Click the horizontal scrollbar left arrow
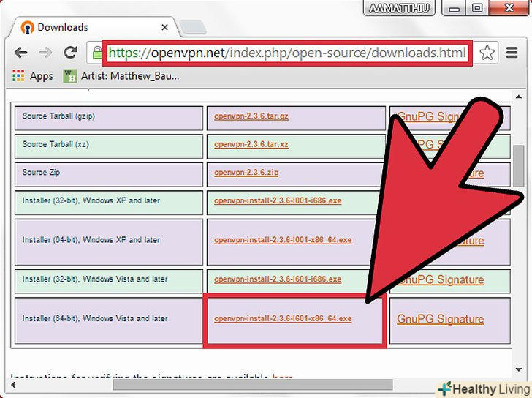The height and width of the screenshot is (398, 532). tap(13, 385)
